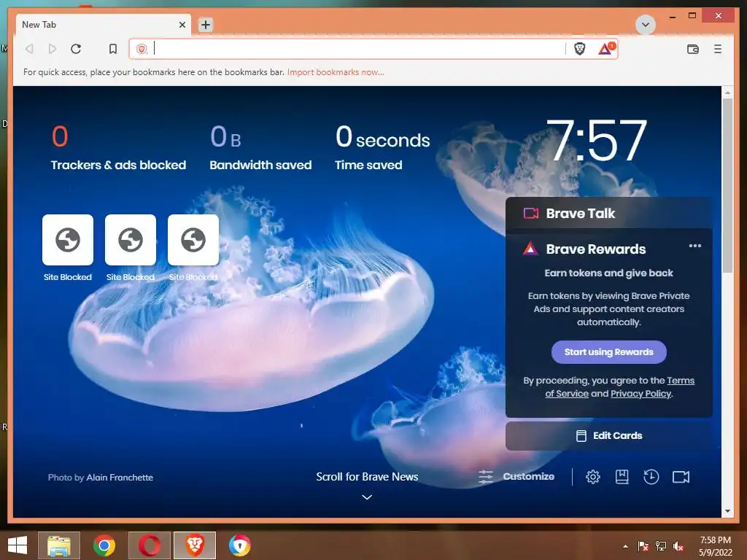Click Import bookmarks now link
This screenshot has height=560, width=747.
[336, 72]
